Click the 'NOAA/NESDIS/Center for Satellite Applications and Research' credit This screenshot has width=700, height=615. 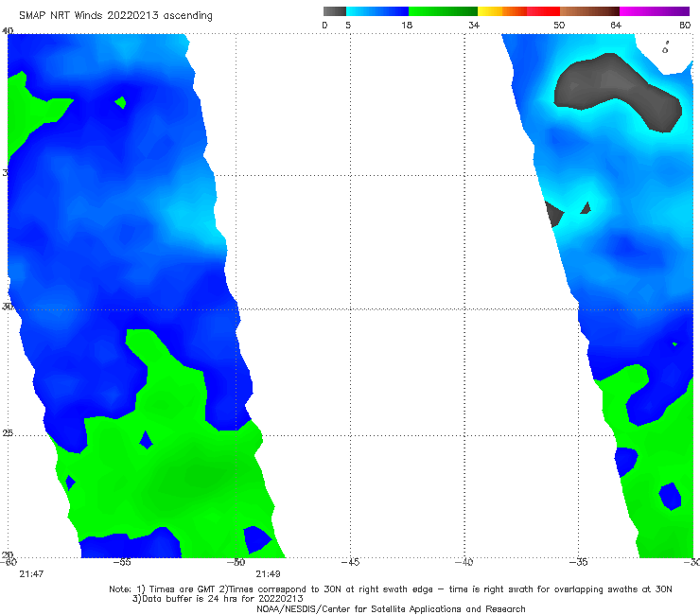coord(391,609)
